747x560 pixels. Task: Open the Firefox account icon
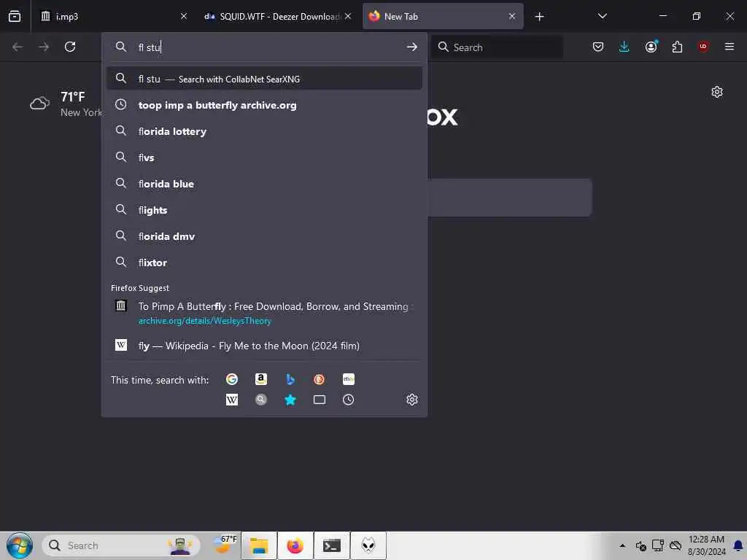coord(651,47)
